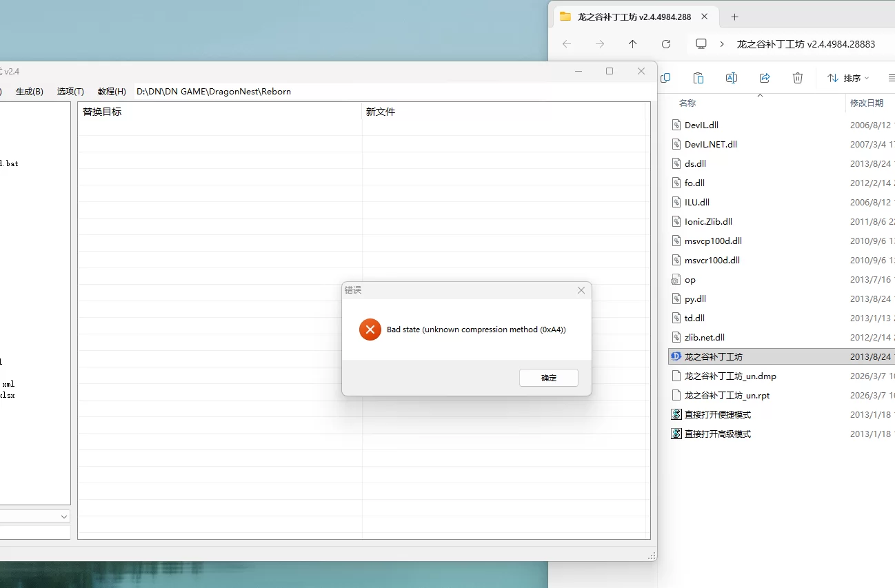Image resolution: width=895 pixels, height=588 pixels.
Task: Close the 错误 dialog with the X
Action: tap(581, 290)
